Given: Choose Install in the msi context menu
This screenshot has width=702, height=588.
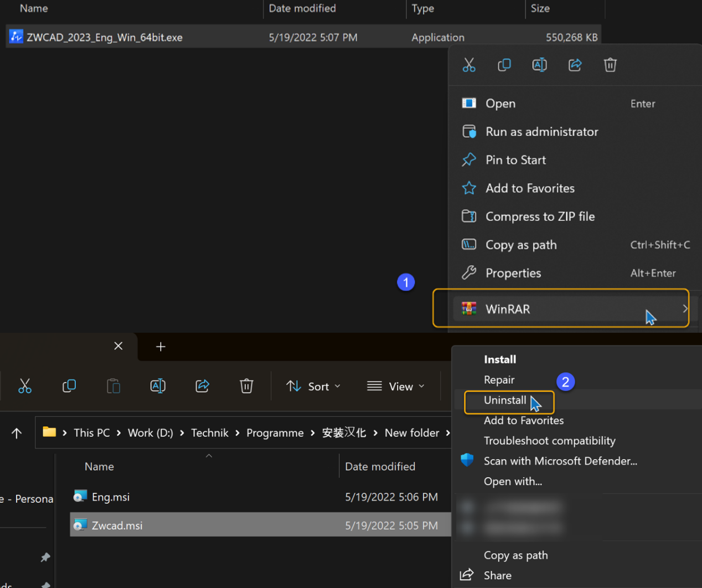Looking at the screenshot, I should tap(500, 359).
